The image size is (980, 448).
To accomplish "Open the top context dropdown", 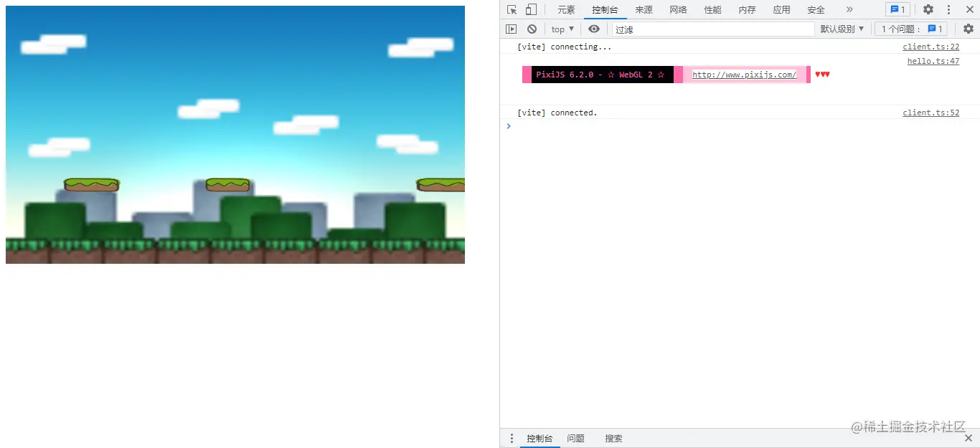I will coord(562,29).
